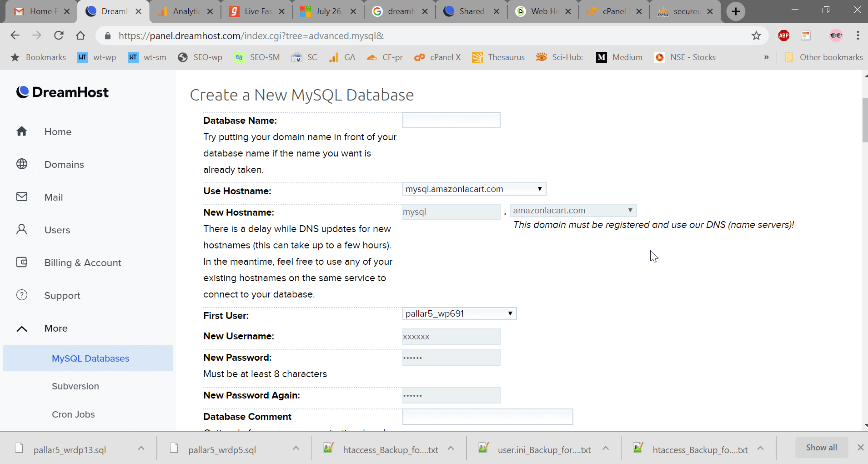Click the DreamHost logo
Image resolution: width=868 pixels, height=464 pixels.
(62, 92)
